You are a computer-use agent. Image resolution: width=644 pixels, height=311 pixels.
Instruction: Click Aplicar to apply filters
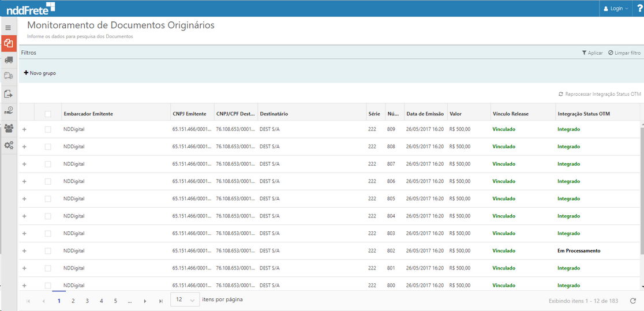coord(592,53)
